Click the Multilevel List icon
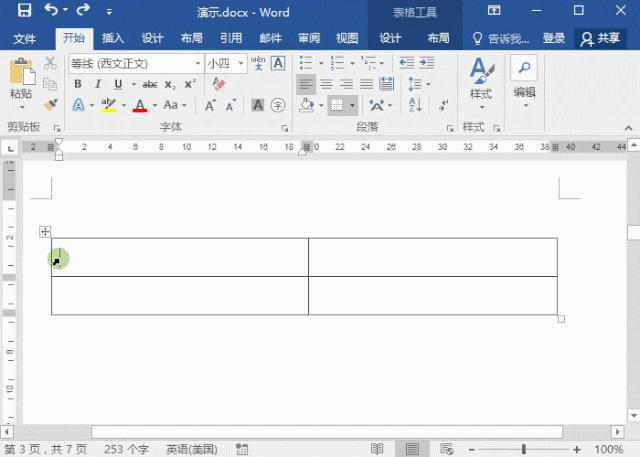The width and height of the screenshot is (640, 457). [369, 63]
